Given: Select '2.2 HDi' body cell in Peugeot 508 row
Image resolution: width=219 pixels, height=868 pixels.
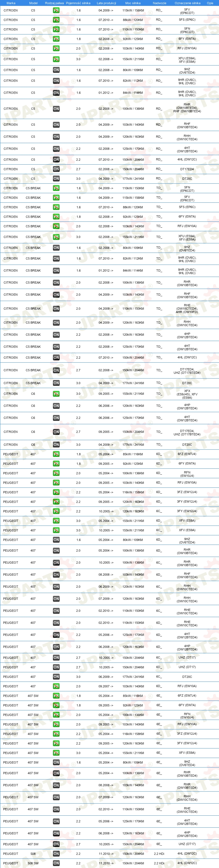Looking at the screenshot, I should coord(159,853).
